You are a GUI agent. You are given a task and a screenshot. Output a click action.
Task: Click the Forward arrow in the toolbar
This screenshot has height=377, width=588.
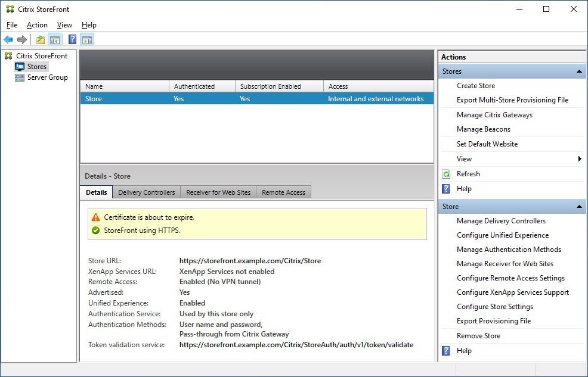click(x=22, y=40)
